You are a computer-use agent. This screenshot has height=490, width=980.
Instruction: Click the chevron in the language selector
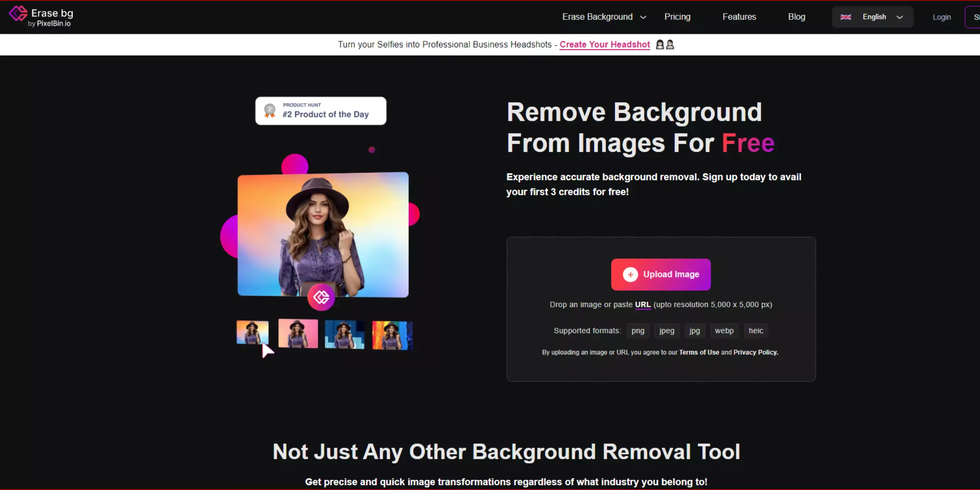pos(900,17)
